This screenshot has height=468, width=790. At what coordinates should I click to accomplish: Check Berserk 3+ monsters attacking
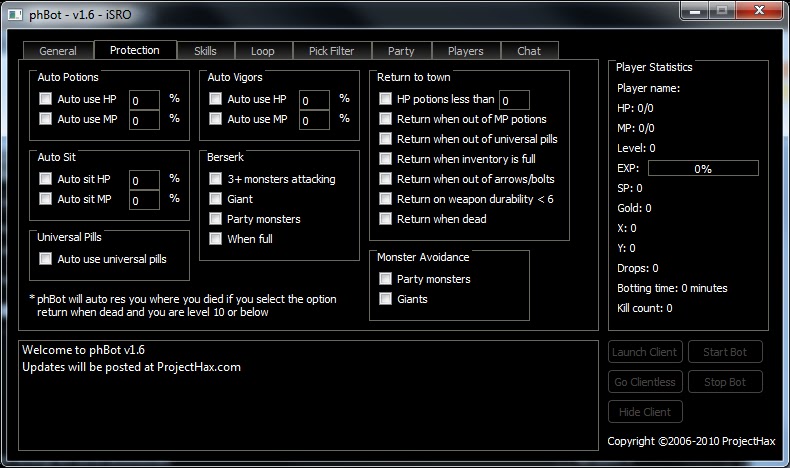(215, 178)
